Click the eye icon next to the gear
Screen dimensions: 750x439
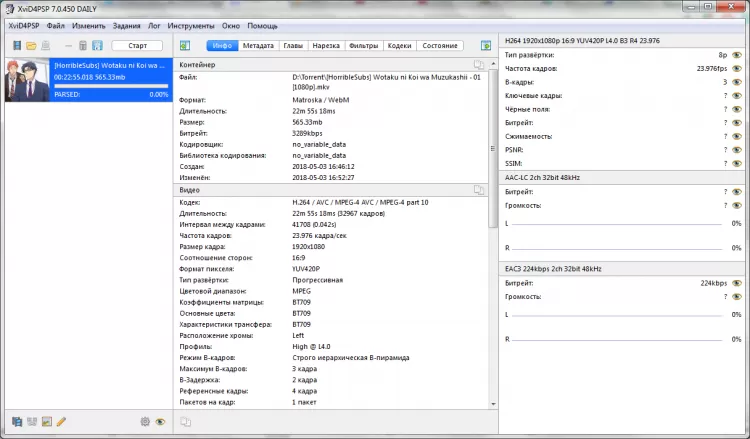tap(160, 421)
